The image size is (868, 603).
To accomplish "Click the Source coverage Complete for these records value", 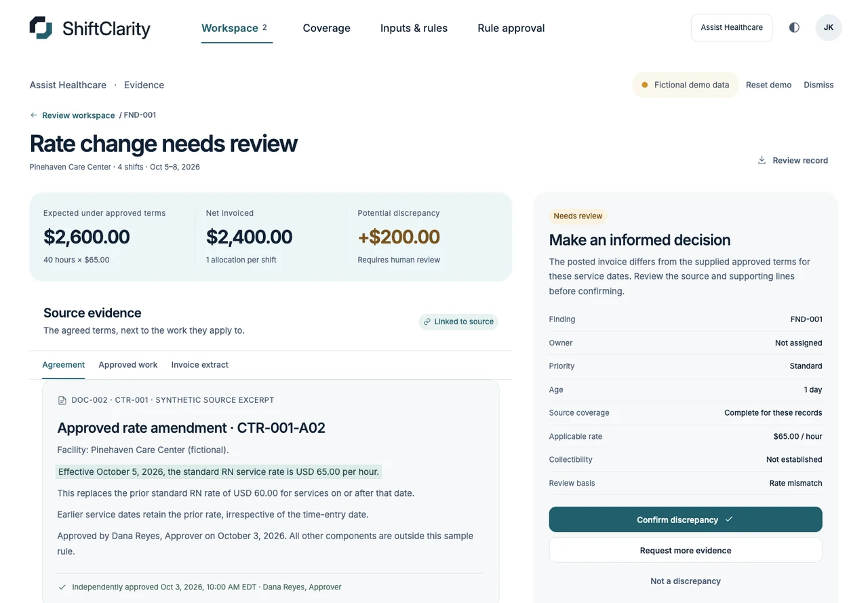I will tap(773, 413).
